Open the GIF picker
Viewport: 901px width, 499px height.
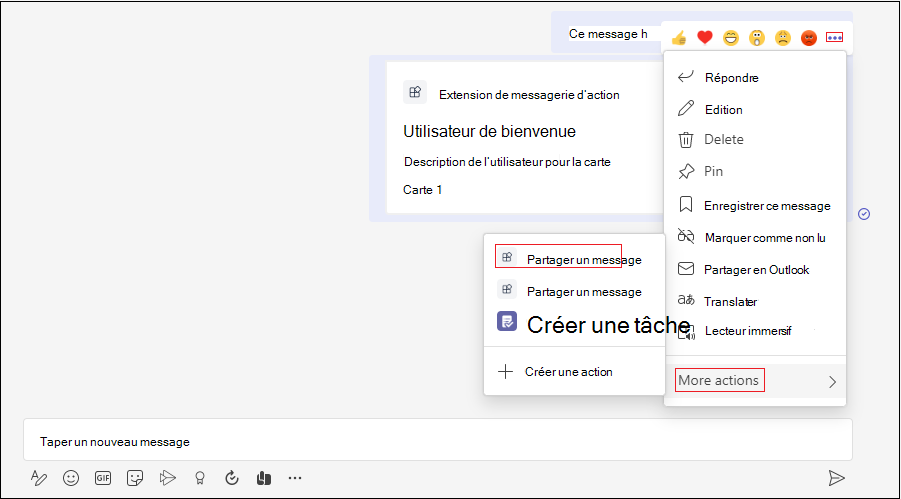103,478
